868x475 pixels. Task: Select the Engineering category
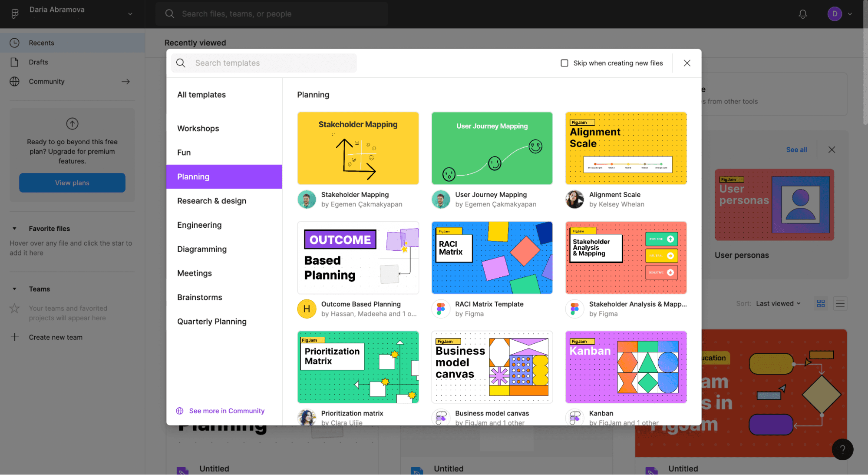(x=224, y=225)
